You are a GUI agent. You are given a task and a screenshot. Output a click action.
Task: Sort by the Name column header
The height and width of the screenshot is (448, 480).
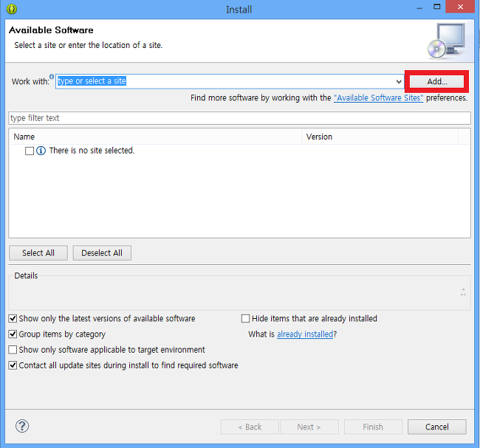(x=156, y=137)
